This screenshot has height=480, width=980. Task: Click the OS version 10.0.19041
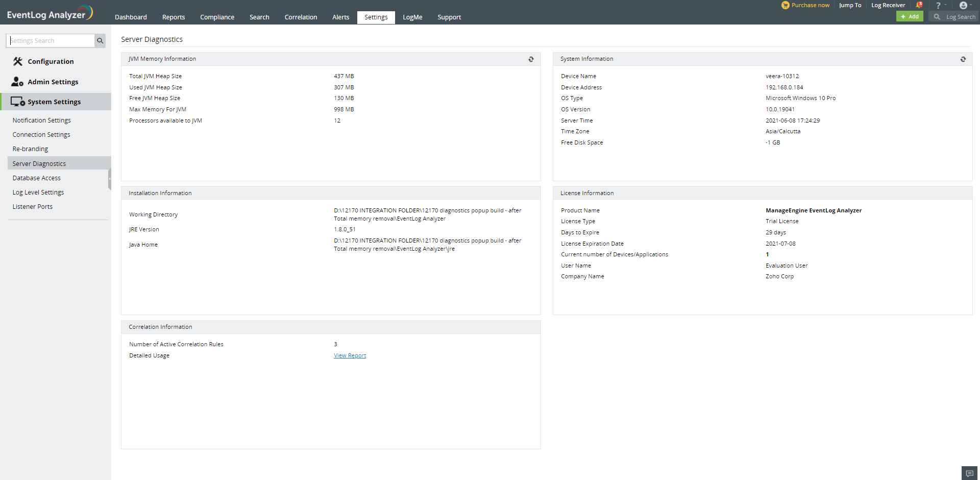pyautogui.click(x=780, y=110)
